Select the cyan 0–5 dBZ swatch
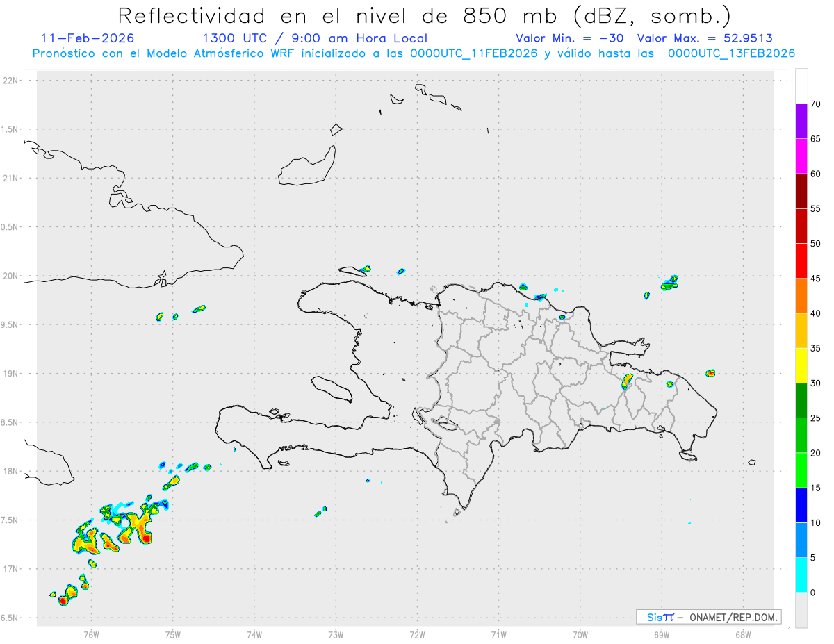Image resolution: width=834 pixels, height=644 pixels. point(801,575)
